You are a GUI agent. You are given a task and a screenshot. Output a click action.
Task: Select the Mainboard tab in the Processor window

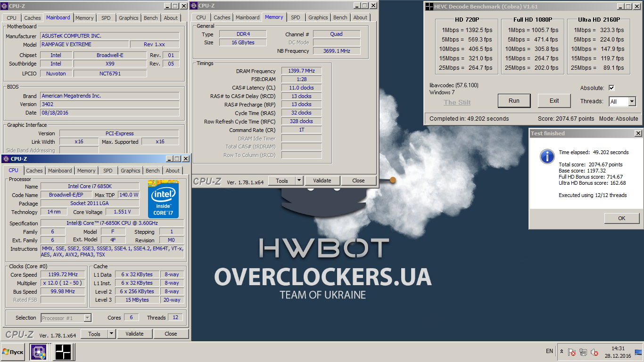(60, 171)
